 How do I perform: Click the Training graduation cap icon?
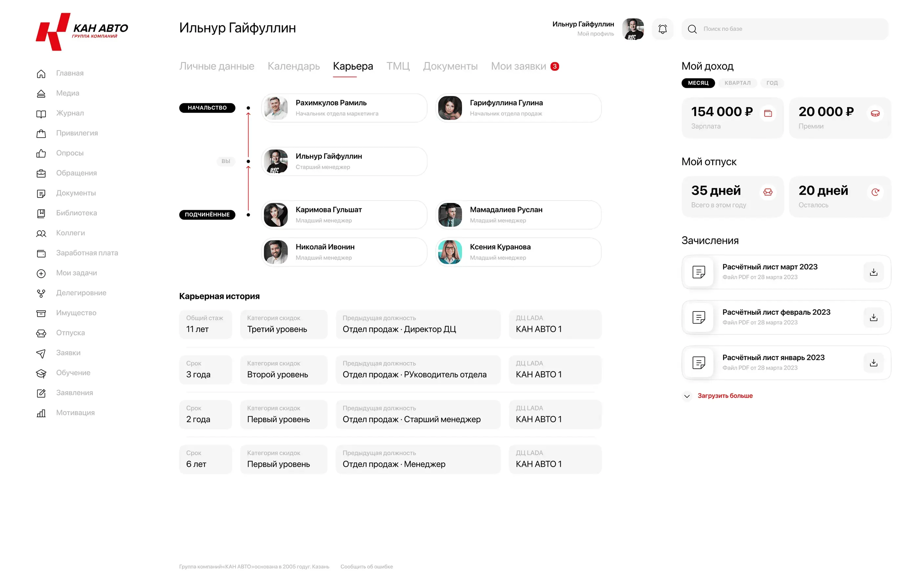tap(41, 373)
